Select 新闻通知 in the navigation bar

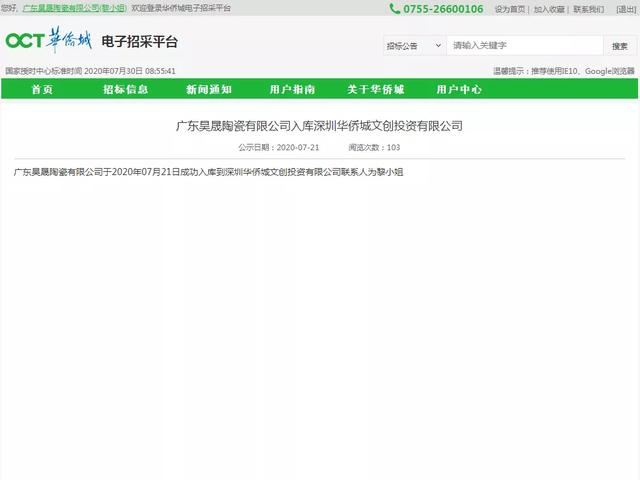pos(208,90)
